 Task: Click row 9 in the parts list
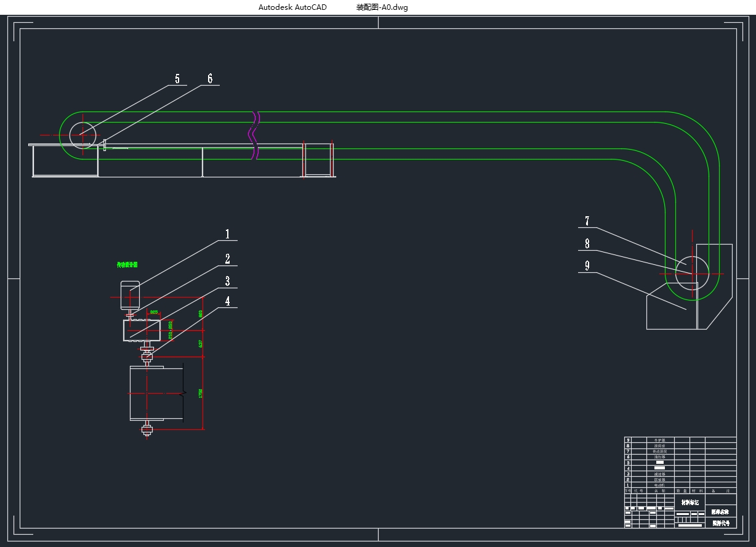660,440
